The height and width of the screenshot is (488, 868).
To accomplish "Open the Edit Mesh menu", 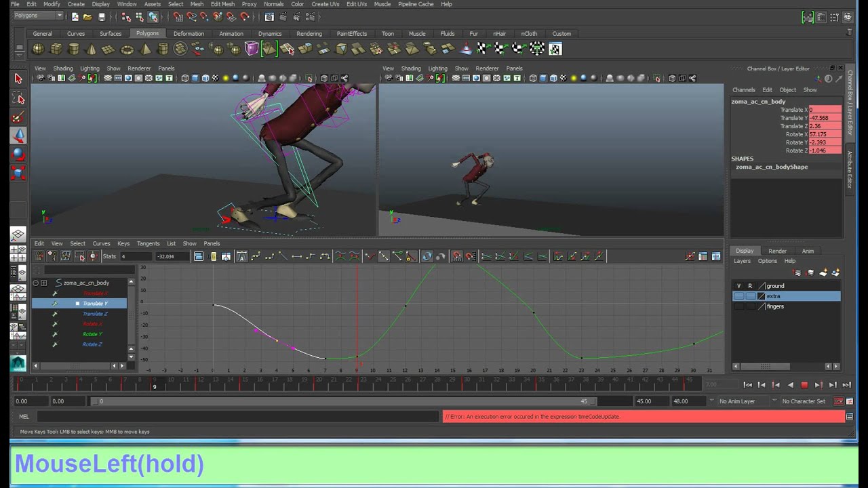I will click(x=222, y=4).
